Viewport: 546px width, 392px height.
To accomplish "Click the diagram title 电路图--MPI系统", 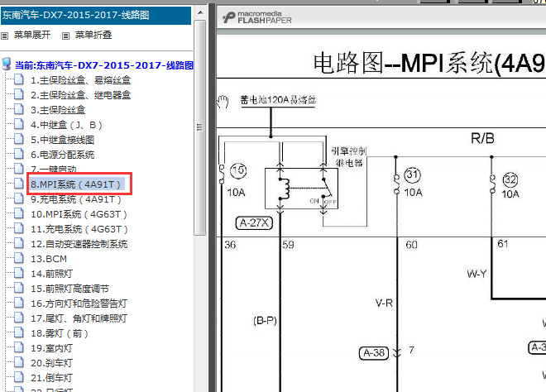I will tap(429, 63).
